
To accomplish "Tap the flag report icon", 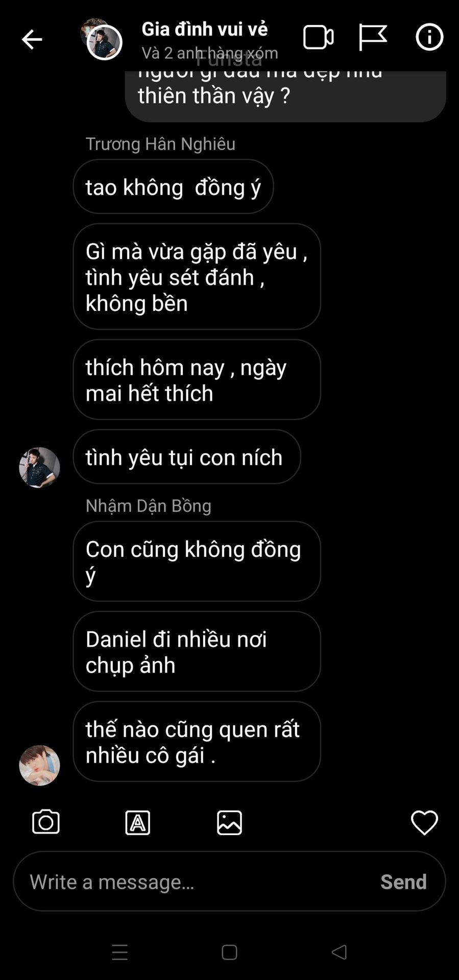I will coord(373,37).
